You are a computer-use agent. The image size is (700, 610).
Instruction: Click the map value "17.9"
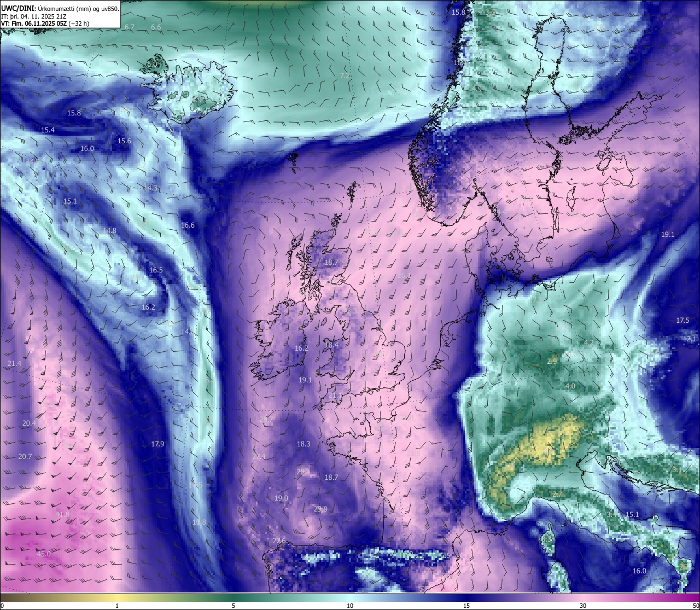tap(157, 444)
